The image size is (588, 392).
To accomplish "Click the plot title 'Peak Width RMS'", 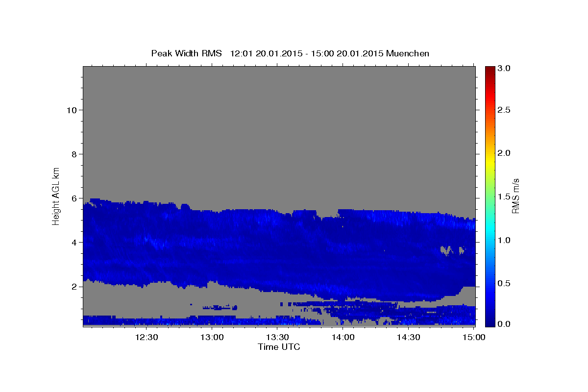I will tap(186, 53).
